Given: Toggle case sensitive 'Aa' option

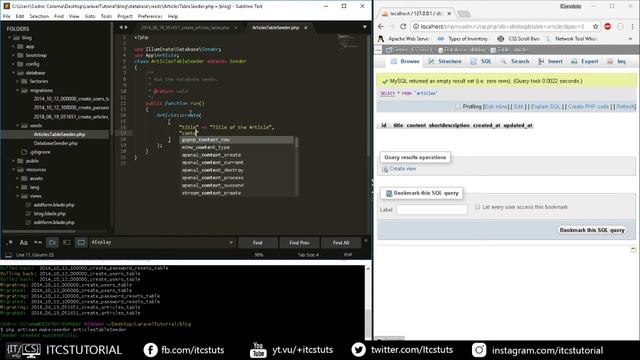Looking at the screenshot, I should click(24, 242).
